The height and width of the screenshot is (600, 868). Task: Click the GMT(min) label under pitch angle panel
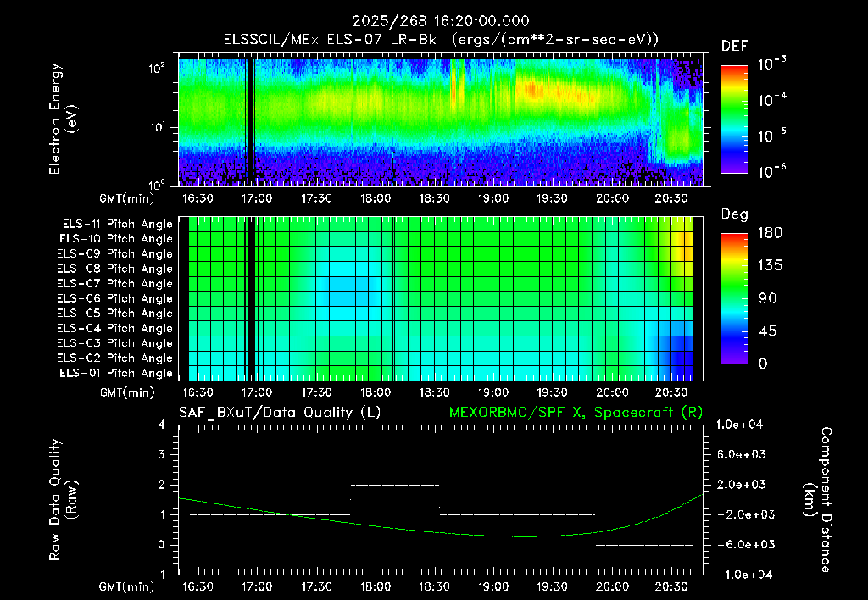(127, 393)
